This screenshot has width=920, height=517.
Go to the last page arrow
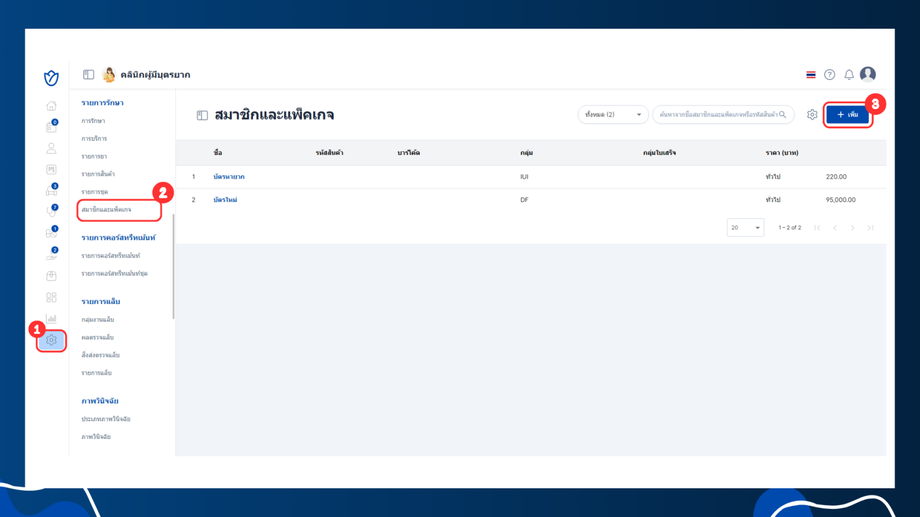[x=871, y=228]
